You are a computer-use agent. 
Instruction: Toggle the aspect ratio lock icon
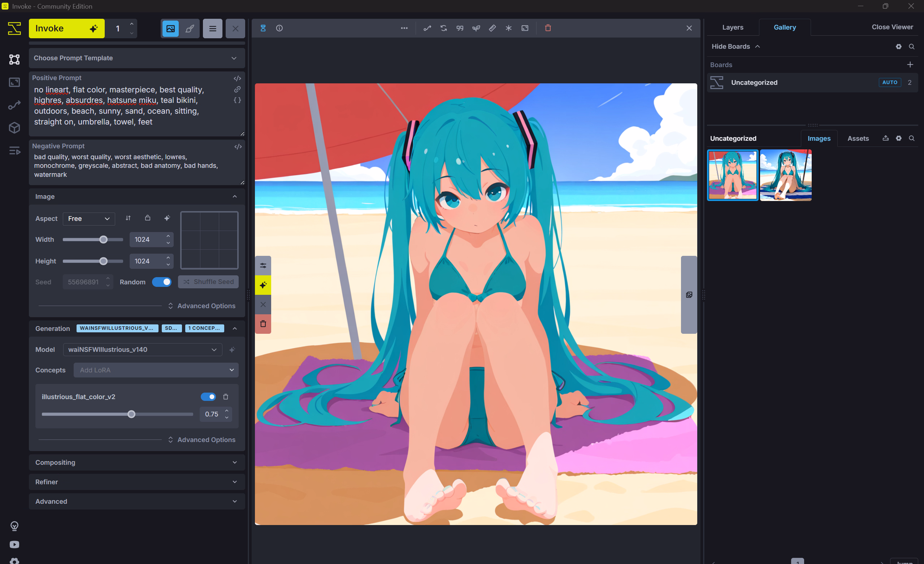[x=148, y=218]
